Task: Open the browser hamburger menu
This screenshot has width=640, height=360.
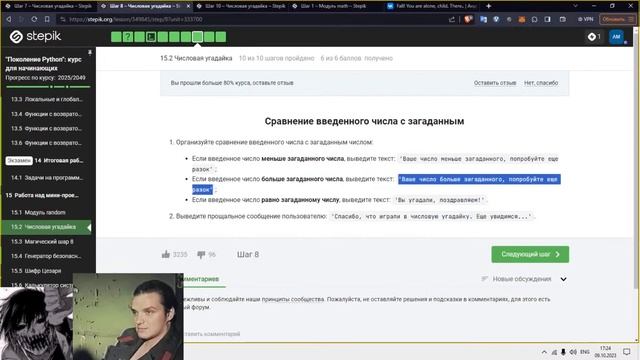Action: point(631,19)
